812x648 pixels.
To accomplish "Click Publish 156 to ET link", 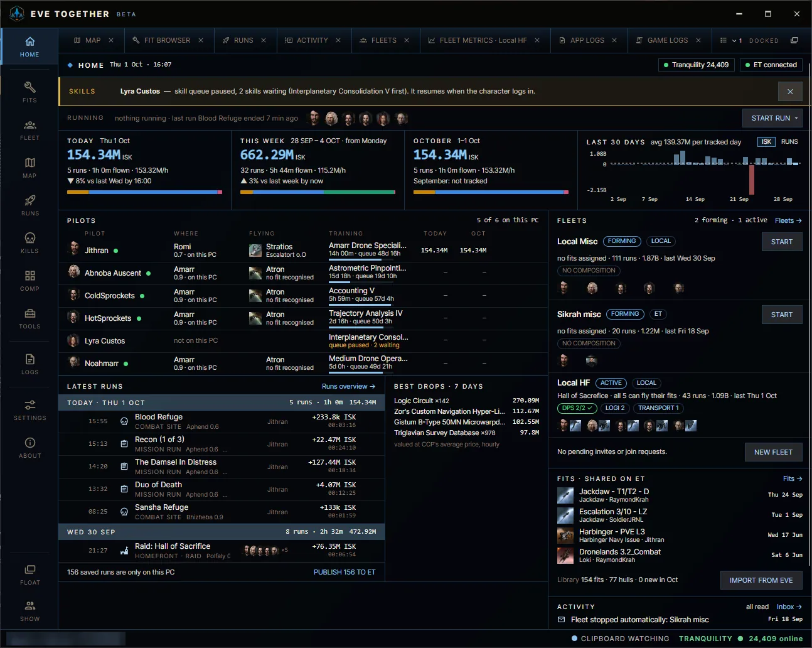I will coord(345,573).
